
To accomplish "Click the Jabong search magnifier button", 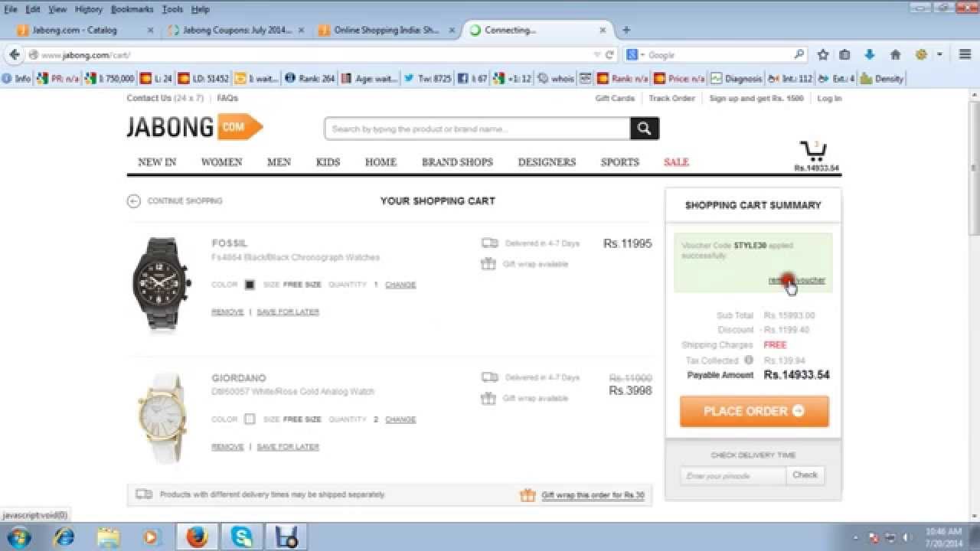I will (645, 129).
